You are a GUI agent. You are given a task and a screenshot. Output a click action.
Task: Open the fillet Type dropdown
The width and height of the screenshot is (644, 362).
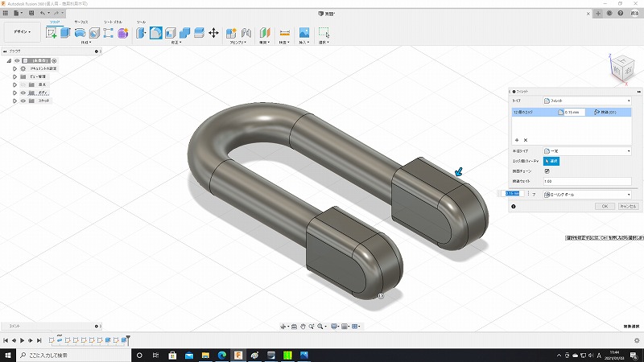coord(587,101)
